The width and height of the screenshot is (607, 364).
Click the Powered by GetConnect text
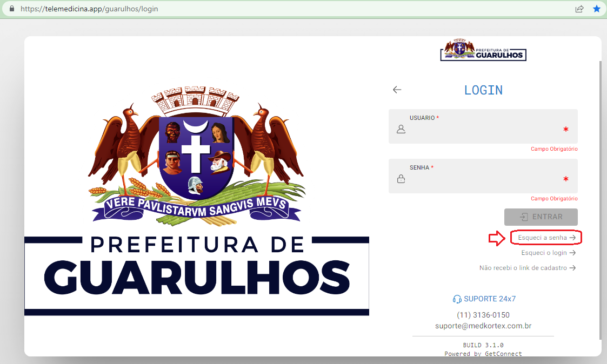coord(483,354)
